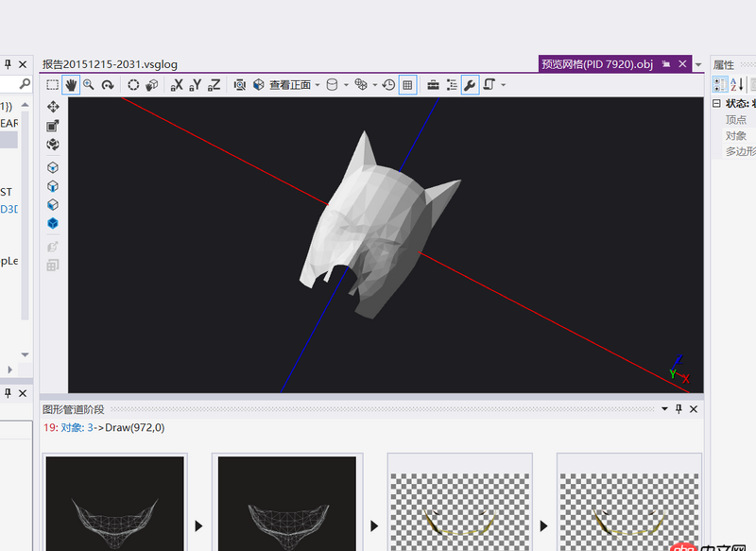Image resolution: width=756 pixels, height=551 pixels.
Task: Select the Zoom magnifier tool
Action: (89, 85)
